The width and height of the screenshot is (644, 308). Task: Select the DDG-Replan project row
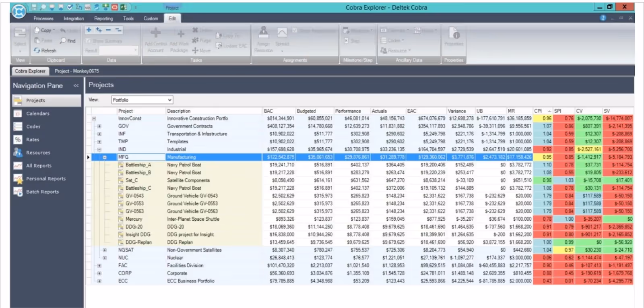(359, 242)
